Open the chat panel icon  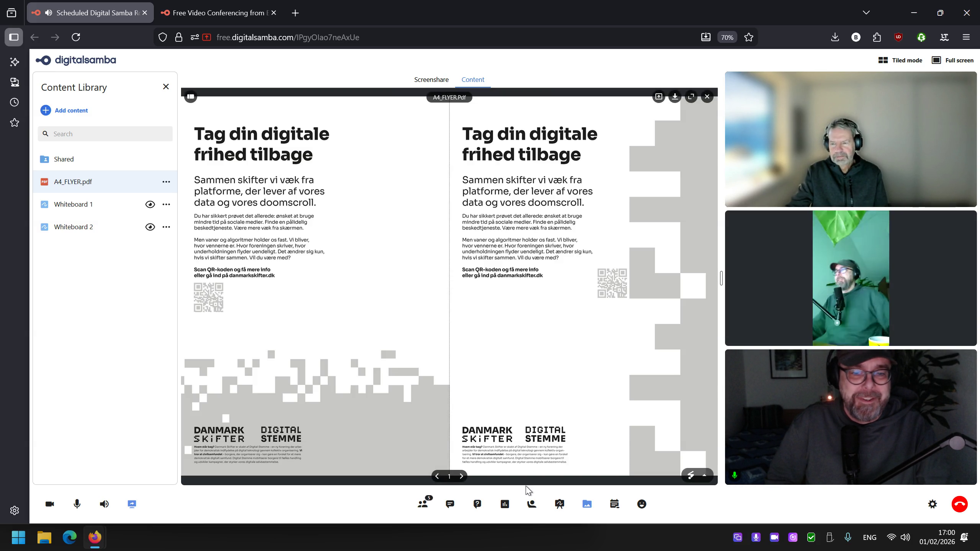(x=450, y=504)
